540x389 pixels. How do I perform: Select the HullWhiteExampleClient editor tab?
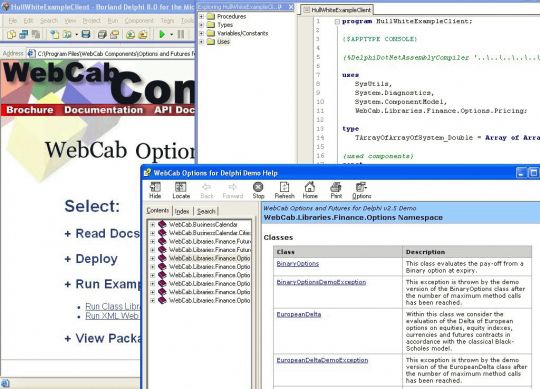point(338,10)
